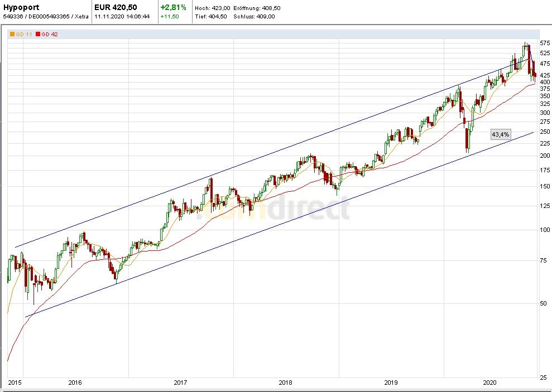This screenshot has width=552, height=392.
Task: Click the +2,81% change value
Action: tap(172, 8)
